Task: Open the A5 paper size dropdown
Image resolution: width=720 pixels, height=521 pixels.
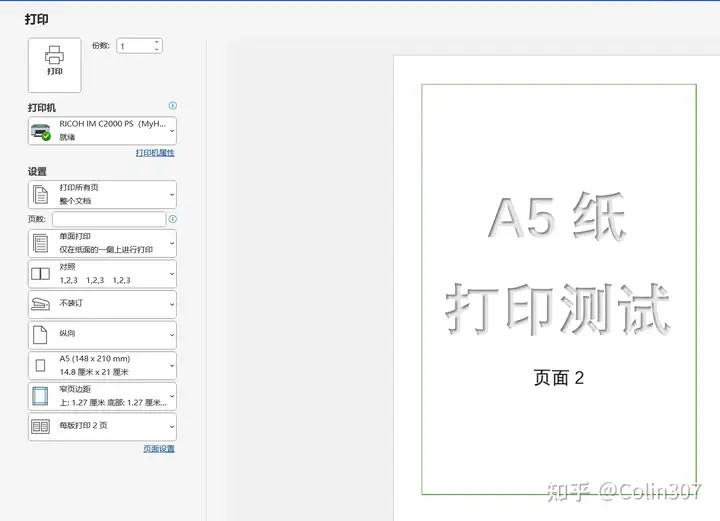Action: 102,366
